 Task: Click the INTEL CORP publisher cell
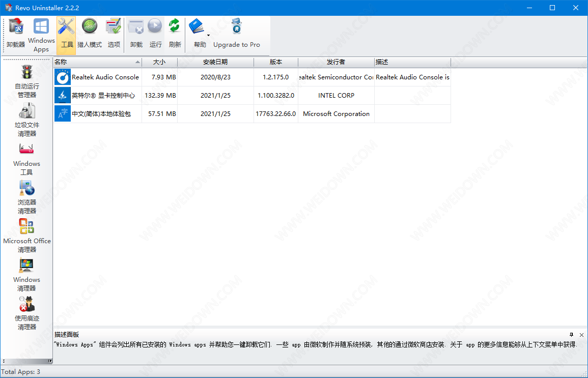336,96
